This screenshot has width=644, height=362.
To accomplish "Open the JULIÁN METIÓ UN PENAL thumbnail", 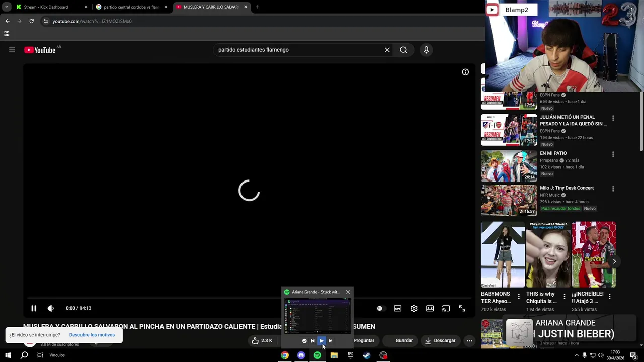I will (509, 130).
